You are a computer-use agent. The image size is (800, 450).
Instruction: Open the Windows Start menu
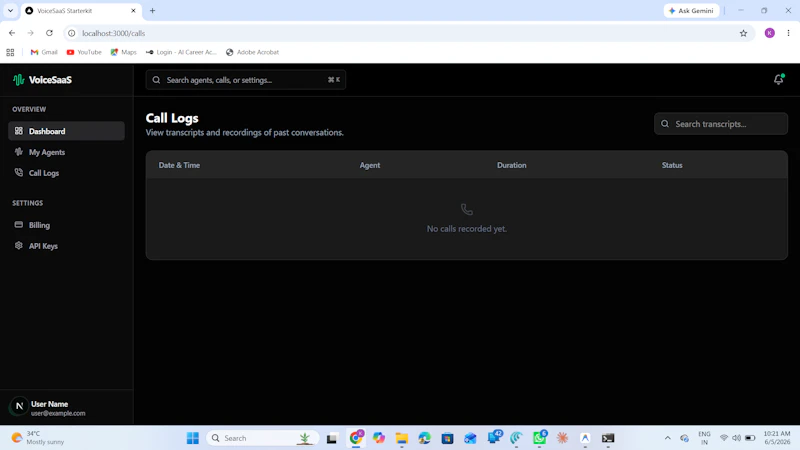193,438
